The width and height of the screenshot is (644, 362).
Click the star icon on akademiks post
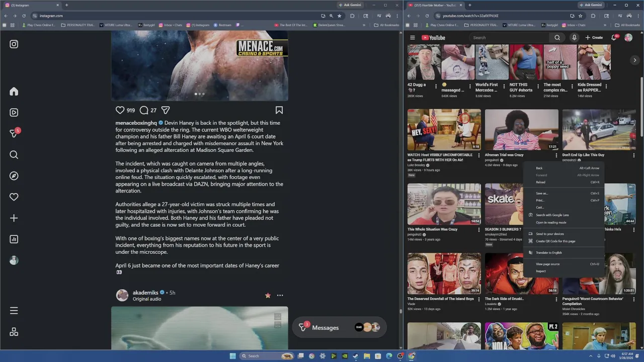tap(268, 296)
